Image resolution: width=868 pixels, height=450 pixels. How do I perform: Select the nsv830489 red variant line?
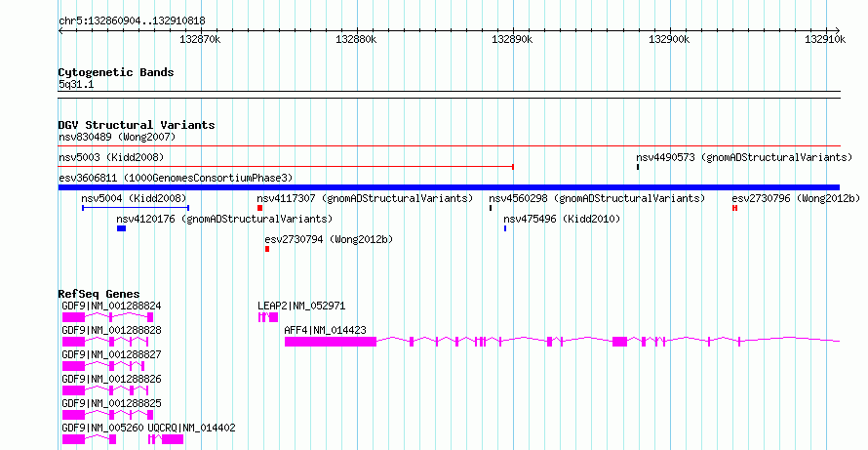[449, 145]
